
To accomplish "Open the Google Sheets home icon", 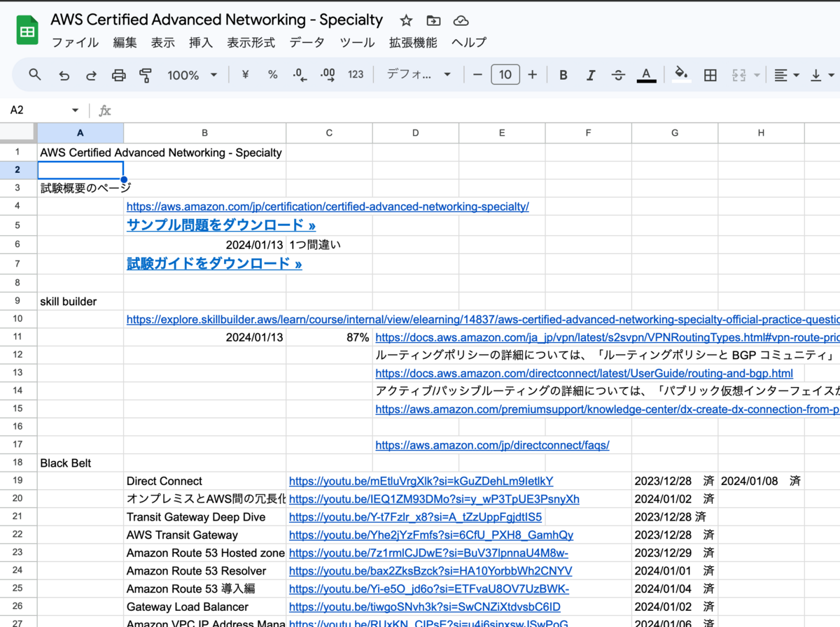I will (x=27, y=30).
